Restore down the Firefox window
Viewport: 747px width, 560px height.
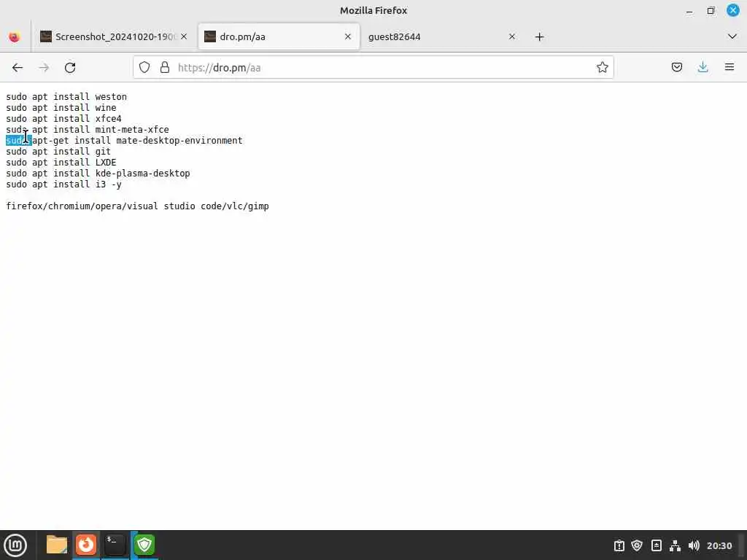[x=711, y=10]
